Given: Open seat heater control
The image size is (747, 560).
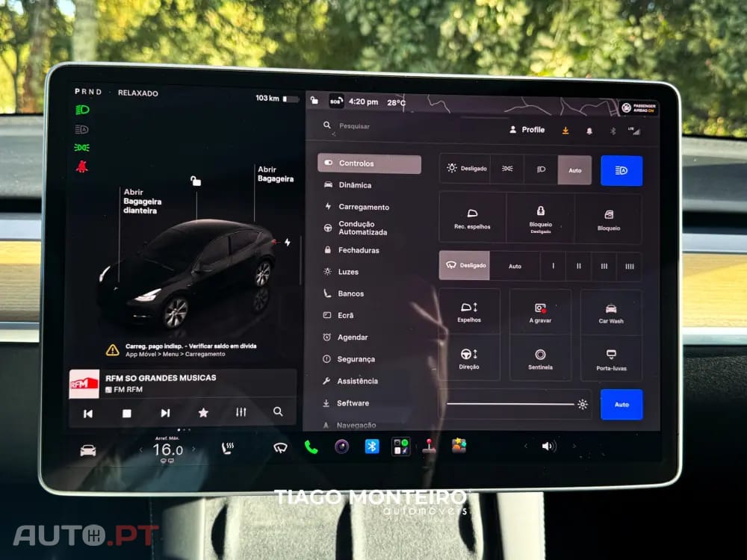Looking at the screenshot, I should click(228, 448).
